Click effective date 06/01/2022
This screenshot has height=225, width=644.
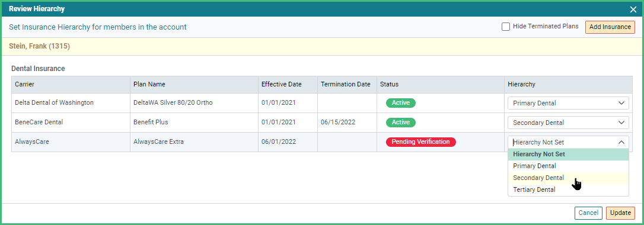click(279, 142)
